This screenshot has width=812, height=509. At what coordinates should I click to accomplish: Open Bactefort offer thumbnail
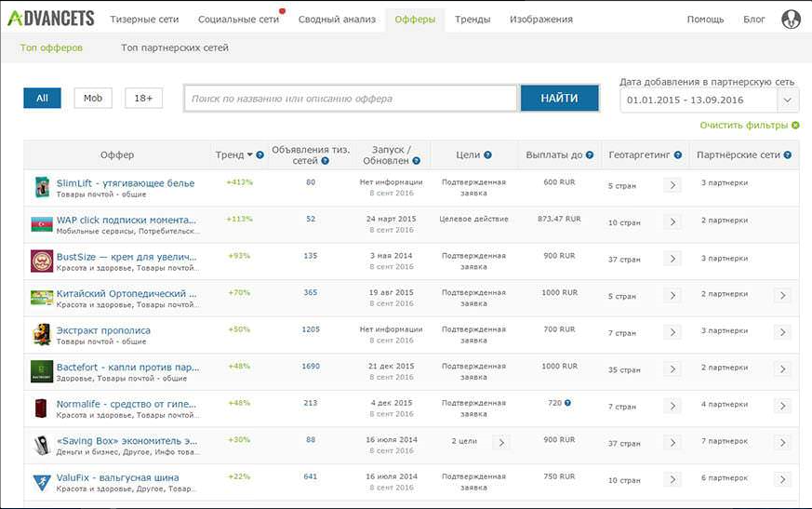click(x=42, y=371)
